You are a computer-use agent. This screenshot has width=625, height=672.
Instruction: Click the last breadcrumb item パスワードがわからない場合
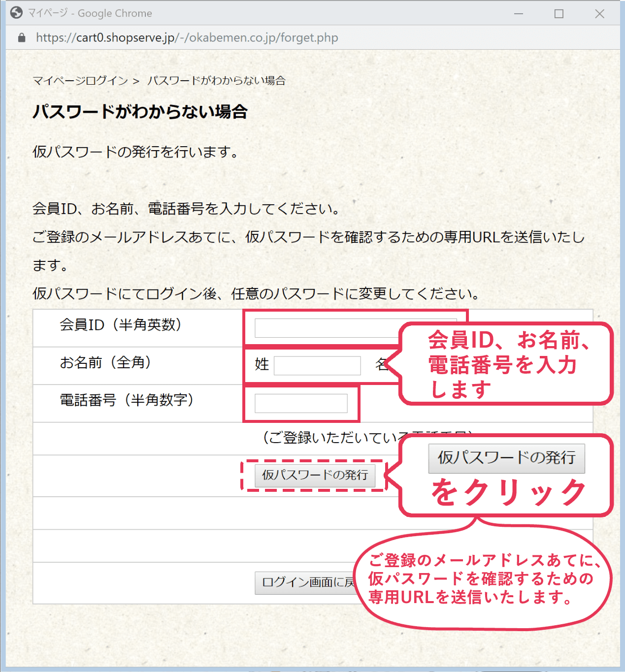pos(216,81)
